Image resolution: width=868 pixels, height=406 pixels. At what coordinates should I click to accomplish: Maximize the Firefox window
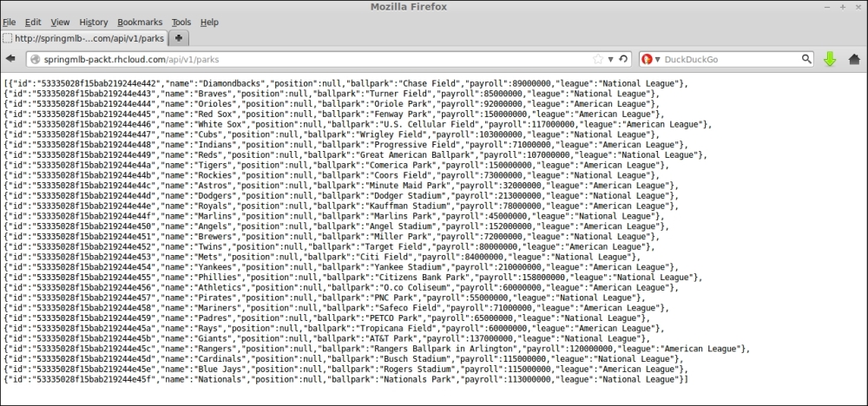843,7
